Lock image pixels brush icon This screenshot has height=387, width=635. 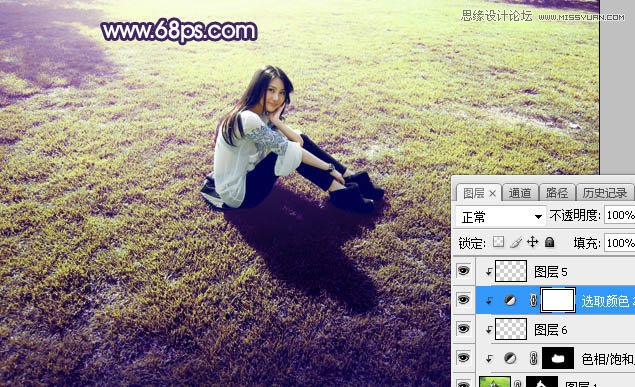click(516, 242)
